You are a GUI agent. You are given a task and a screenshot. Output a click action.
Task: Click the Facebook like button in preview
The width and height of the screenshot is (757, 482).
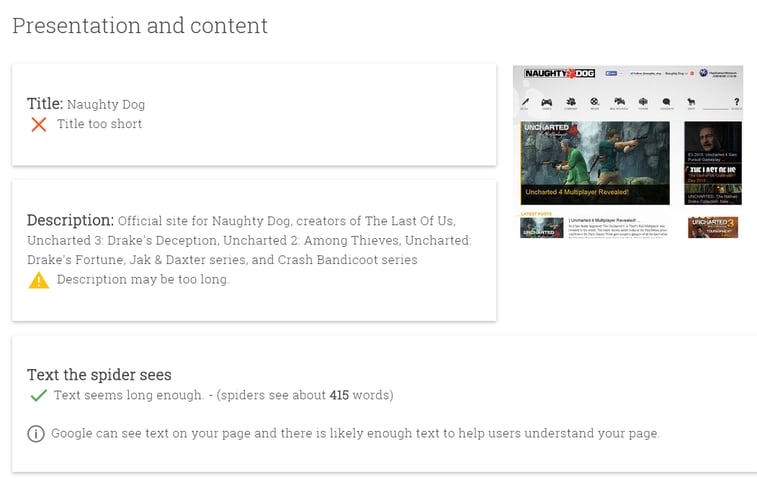coord(611,73)
